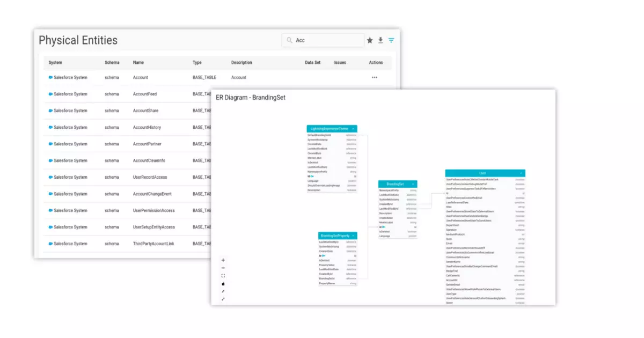Click the Actions column header

376,62
